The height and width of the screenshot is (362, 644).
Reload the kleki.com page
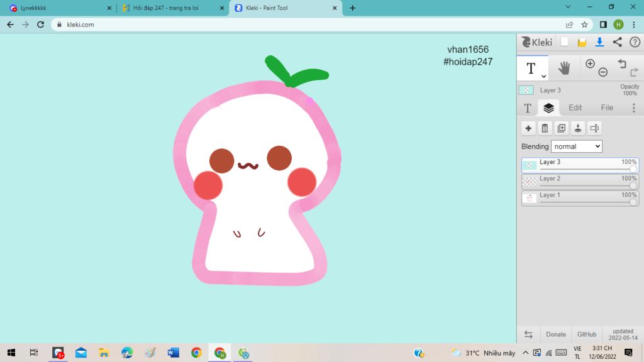pos(40,25)
